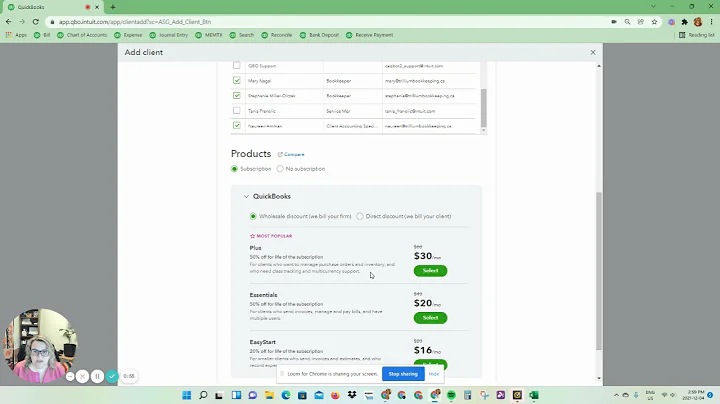Open the Extensions puzzle icon
720x404 pixels.
coord(685,22)
